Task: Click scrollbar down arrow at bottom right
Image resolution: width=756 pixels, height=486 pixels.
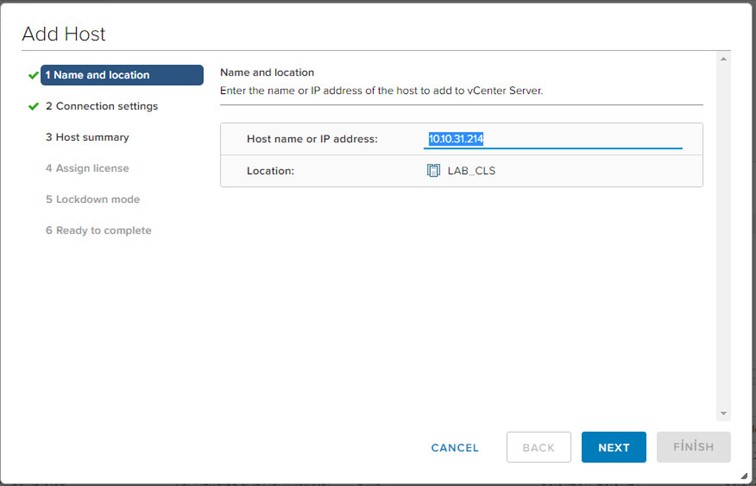Action: coord(723,412)
